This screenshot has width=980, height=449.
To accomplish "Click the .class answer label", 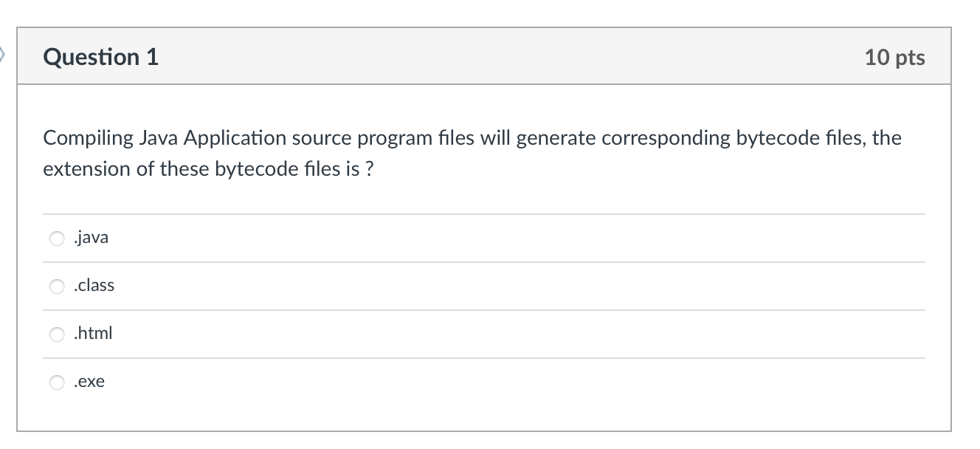I will click(x=93, y=286).
